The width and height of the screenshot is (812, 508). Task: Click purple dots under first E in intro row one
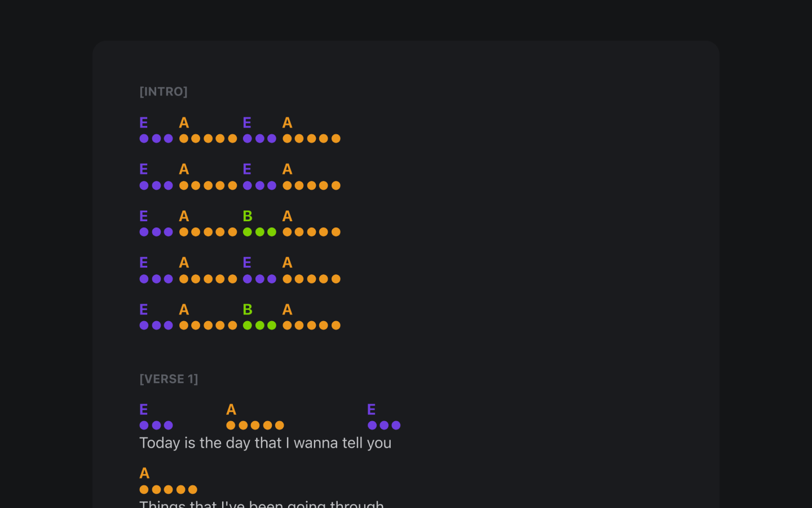coord(156,139)
